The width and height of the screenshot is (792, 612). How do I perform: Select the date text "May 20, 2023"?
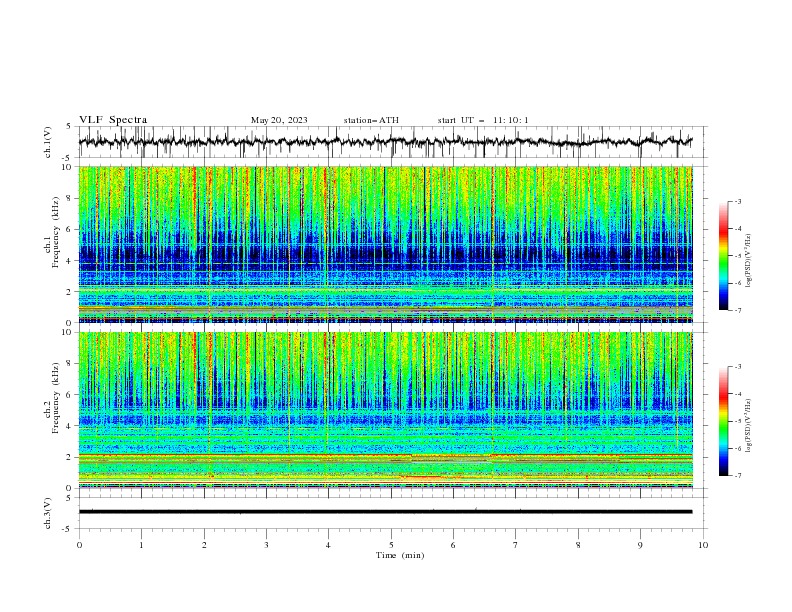click(279, 120)
